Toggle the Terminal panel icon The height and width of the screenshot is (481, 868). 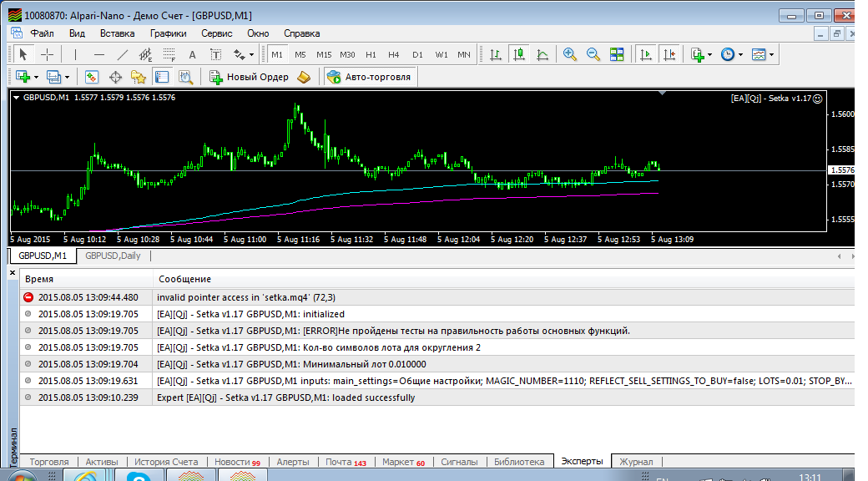162,77
